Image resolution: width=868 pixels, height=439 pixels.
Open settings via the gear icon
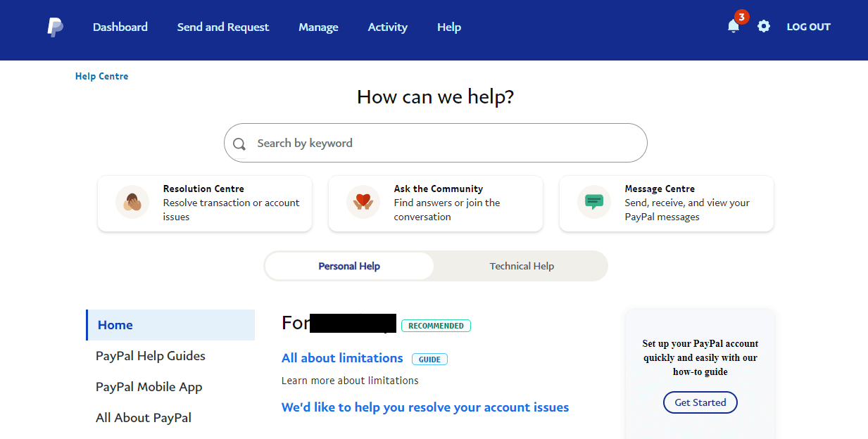(764, 27)
